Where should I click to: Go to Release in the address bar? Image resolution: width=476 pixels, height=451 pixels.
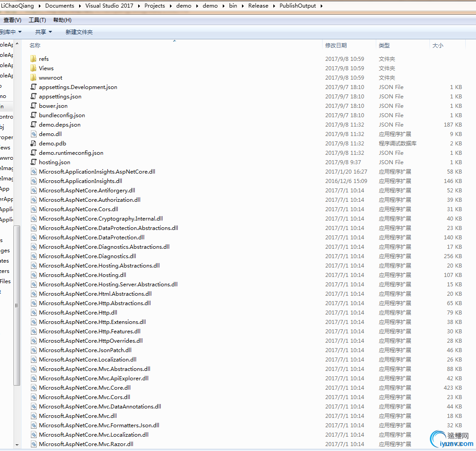point(258,6)
